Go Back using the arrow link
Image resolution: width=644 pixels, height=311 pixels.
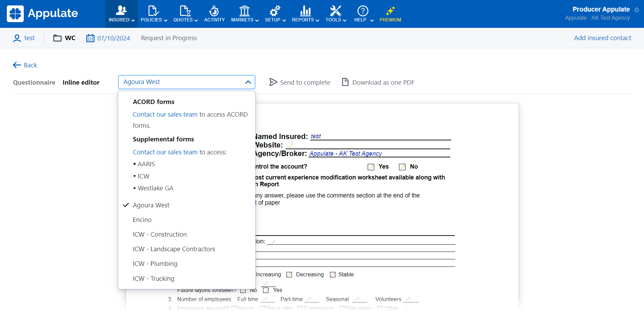point(25,65)
